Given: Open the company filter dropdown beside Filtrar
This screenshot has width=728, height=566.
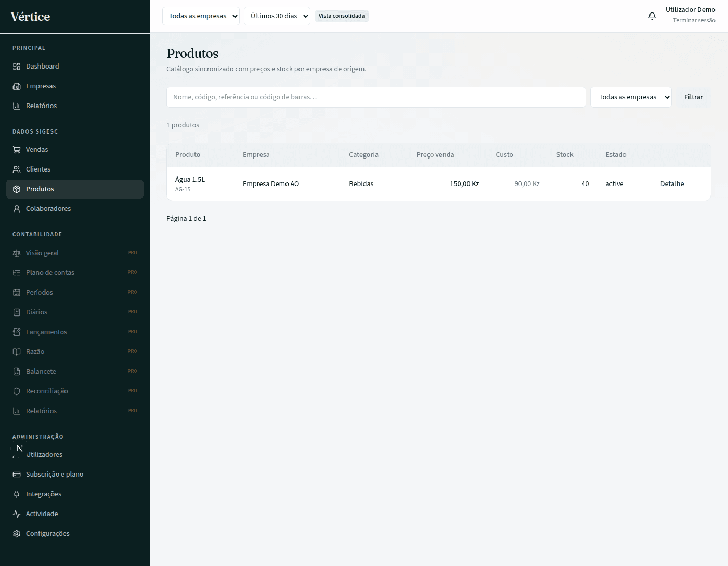Looking at the screenshot, I should pyautogui.click(x=631, y=97).
